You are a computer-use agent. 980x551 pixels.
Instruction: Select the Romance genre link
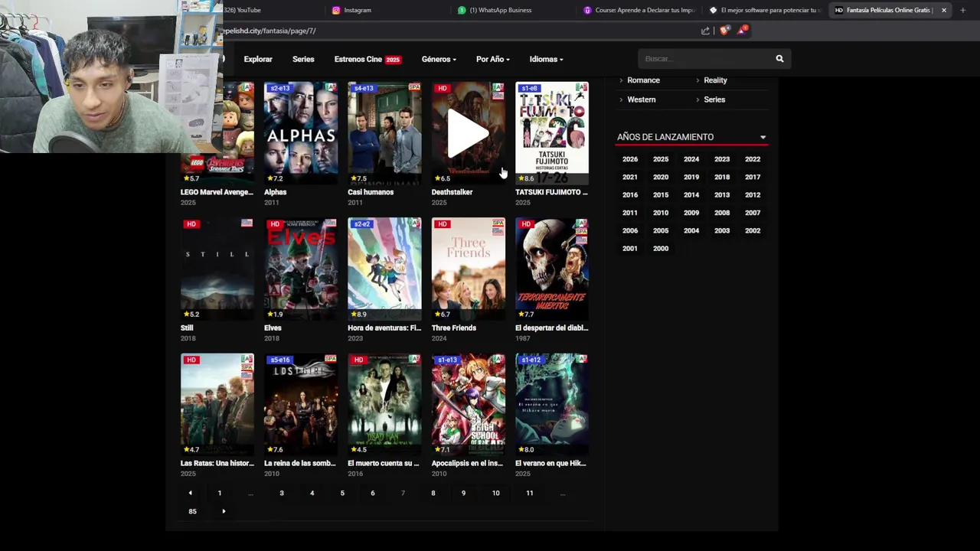pos(643,80)
